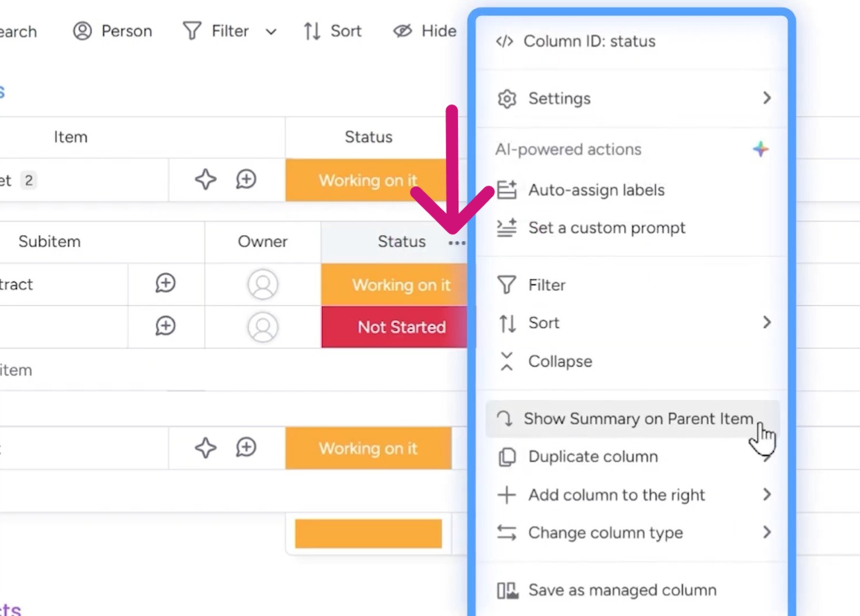Viewport: 860px width, 616px height.
Task: Click the Column ID: status entry
Action: pyautogui.click(x=590, y=41)
